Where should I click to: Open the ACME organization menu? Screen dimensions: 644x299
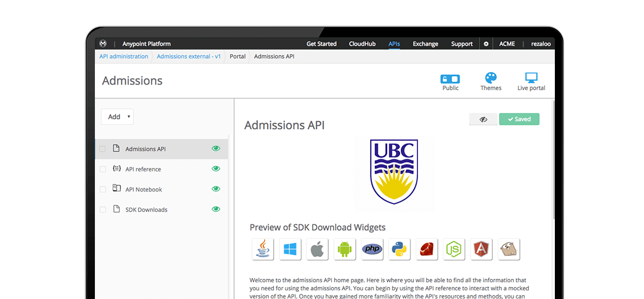click(x=507, y=44)
